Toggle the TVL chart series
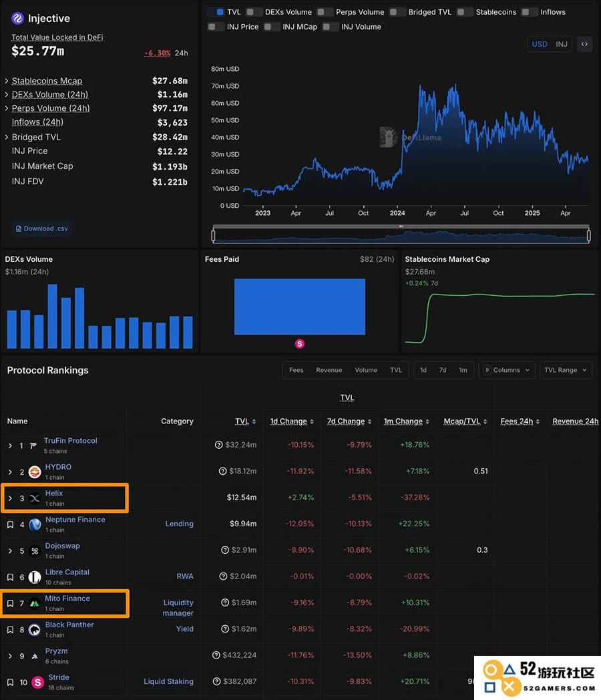This screenshot has width=601, height=700. click(216, 12)
